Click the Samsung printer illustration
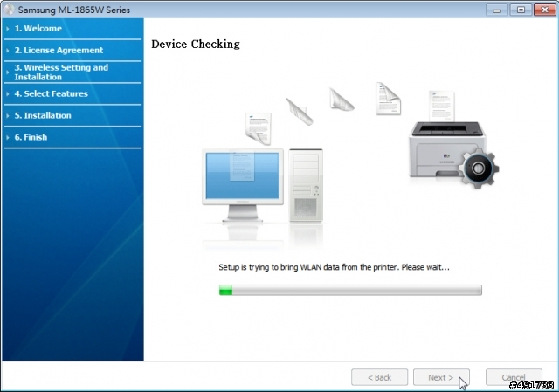Image resolution: width=559 pixels, height=392 pixels. pos(447,149)
